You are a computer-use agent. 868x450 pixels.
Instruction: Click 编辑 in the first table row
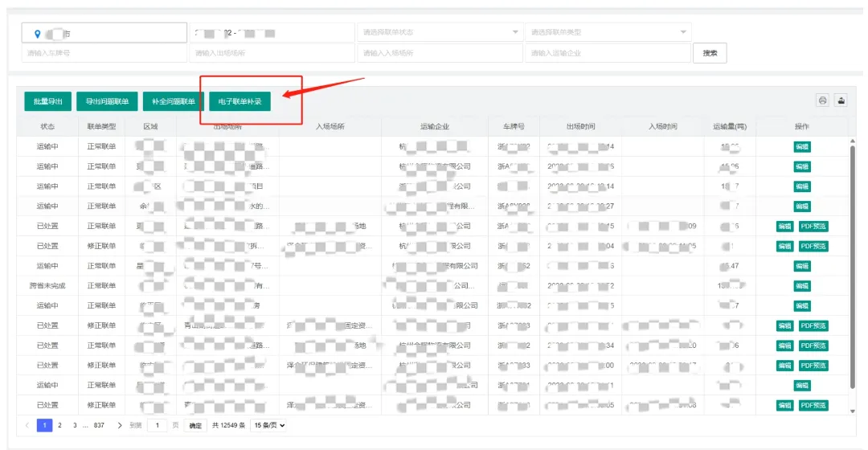801,146
